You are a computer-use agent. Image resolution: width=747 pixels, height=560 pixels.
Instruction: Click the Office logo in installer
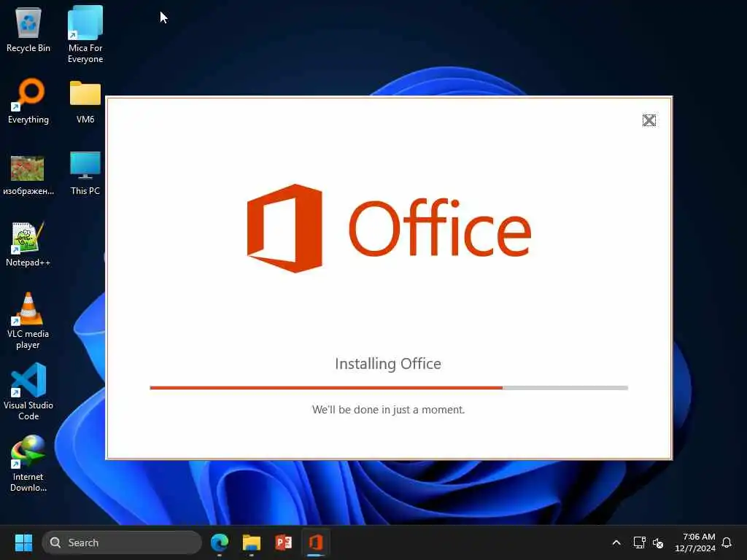coord(389,228)
